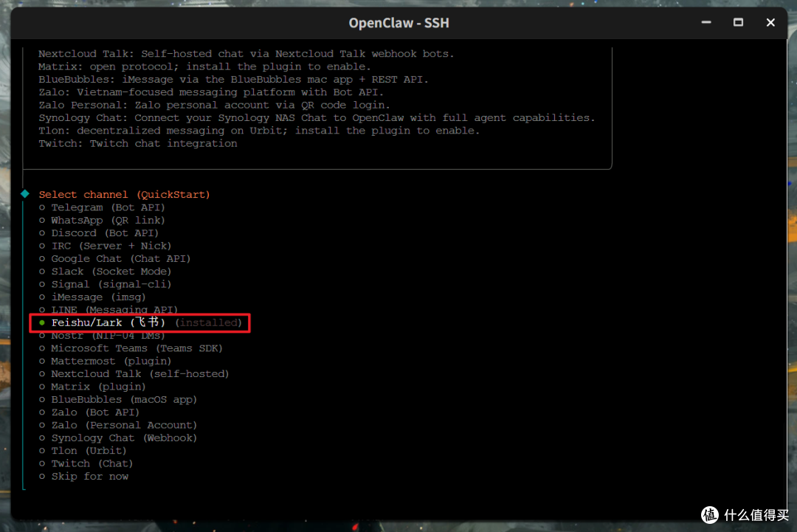Click the OpenClaw - SSH title bar text
Image resolution: width=797 pixels, height=532 pixels.
coord(398,23)
